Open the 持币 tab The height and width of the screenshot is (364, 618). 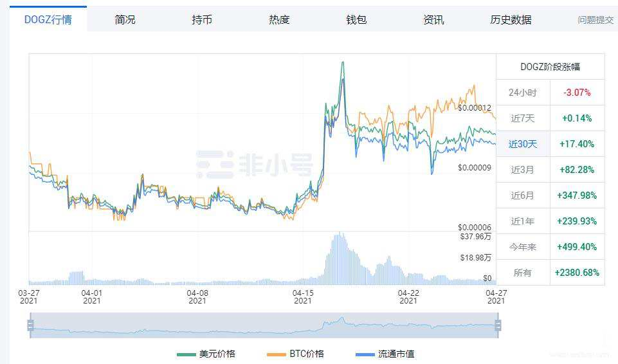tap(202, 19)
